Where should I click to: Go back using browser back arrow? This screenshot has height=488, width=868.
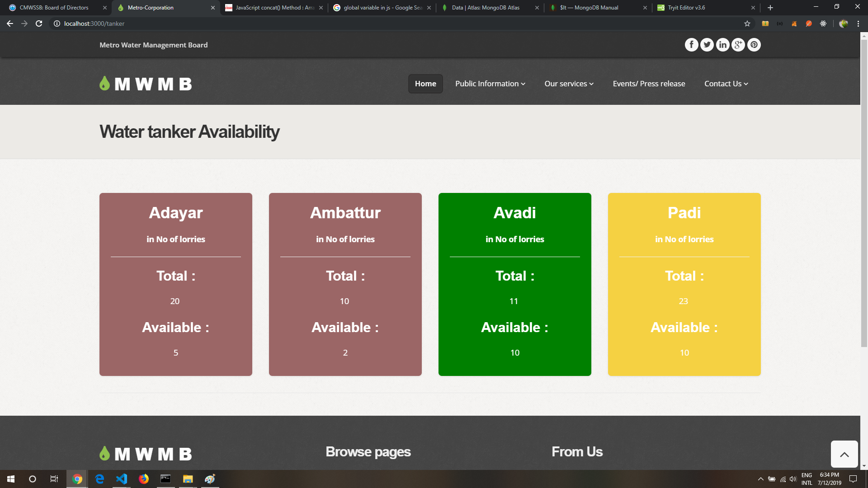pyautogui.click(x=10, y=23)
